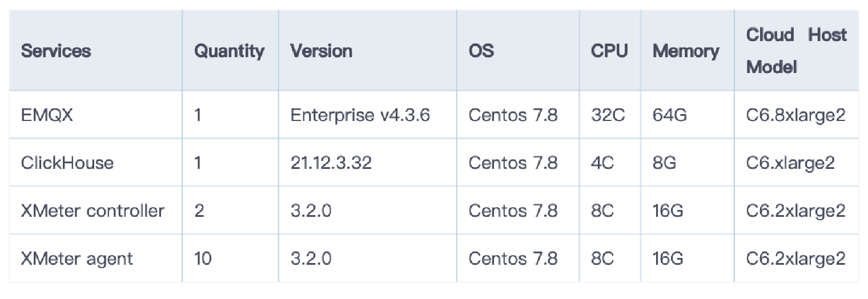Select the XMeter controller cell
Viewport: 868px width, 299px height.
coord(93,211)
